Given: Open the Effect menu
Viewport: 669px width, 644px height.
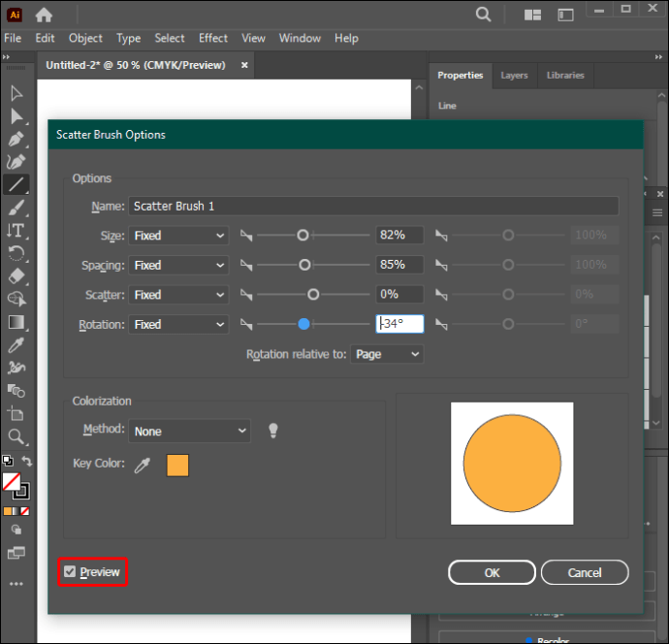Looking at the screenshot, I should [213, 38].
